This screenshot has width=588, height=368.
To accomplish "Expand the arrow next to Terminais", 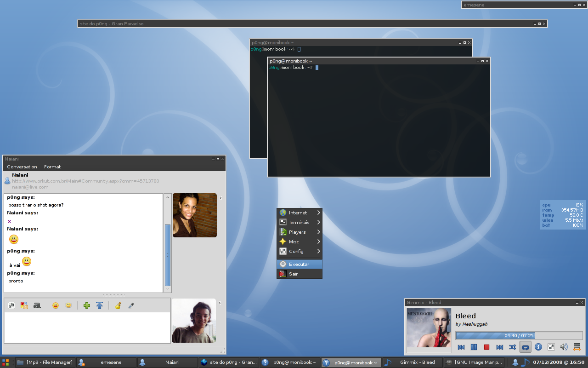I will 318,222.
